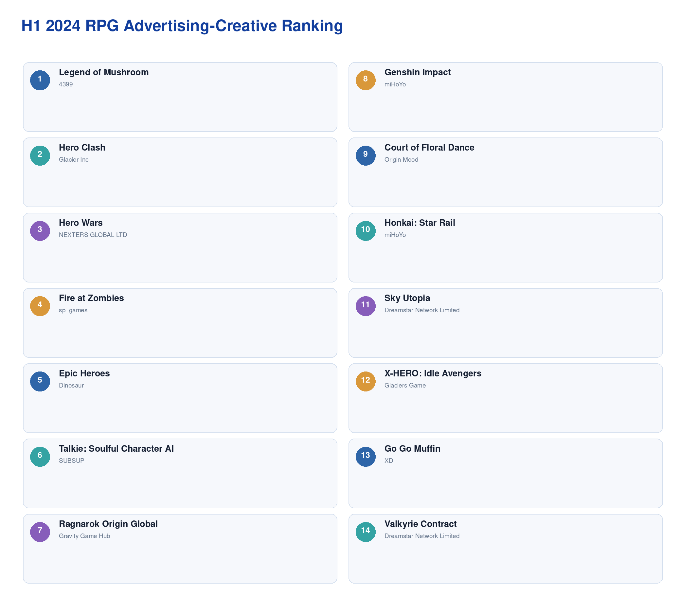
Task: Click the "Honkai: Star Rail" game title
Action: click(420, 223)
